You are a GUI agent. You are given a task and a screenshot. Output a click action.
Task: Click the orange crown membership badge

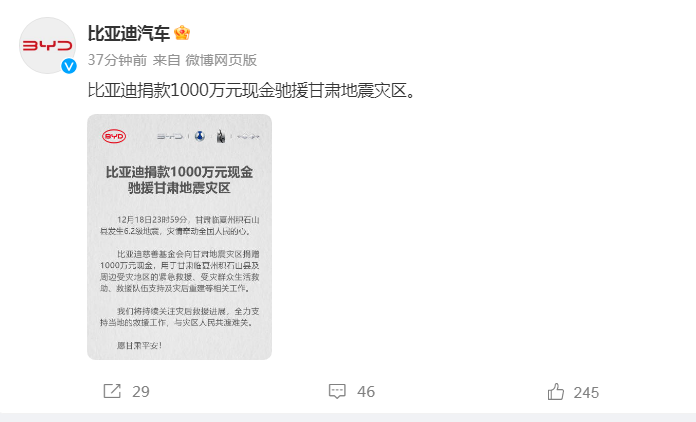pos(182,33)
